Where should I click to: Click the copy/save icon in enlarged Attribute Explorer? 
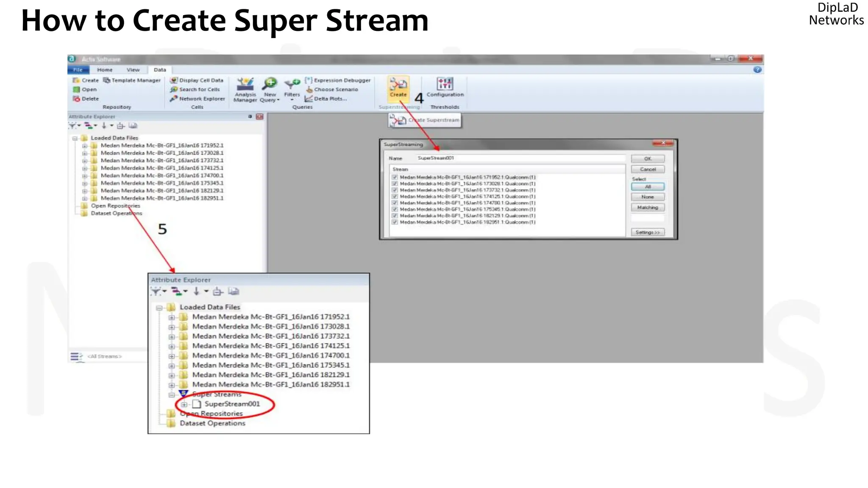click(x=234, y=291)
